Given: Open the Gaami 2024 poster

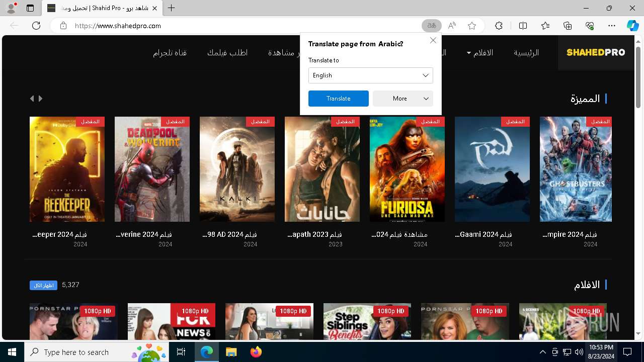Looking at the screenshot, I should click(492, 169).
